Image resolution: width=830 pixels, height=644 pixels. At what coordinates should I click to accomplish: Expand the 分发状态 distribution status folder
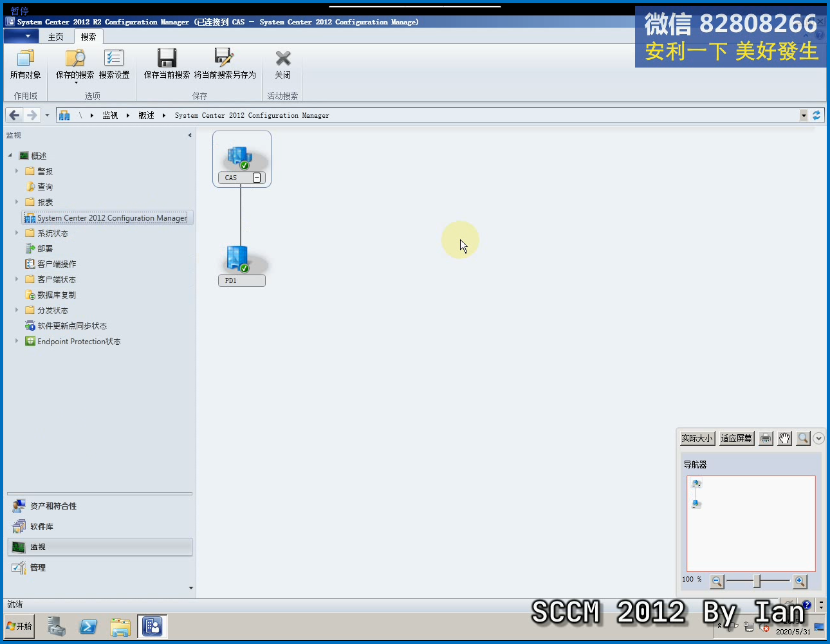pyautogui.click(x=17, y=310)
